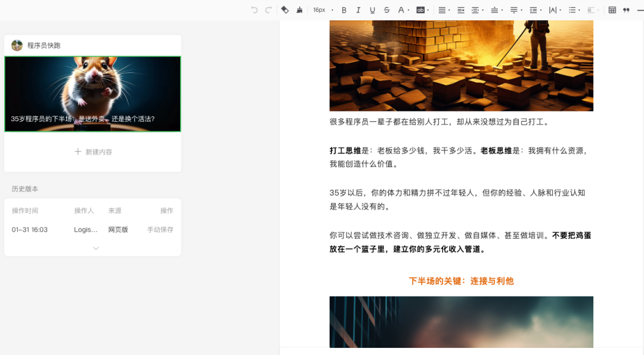
Task: Apply underline formatting
Action: pyautogui.click(x=373, y=10)
